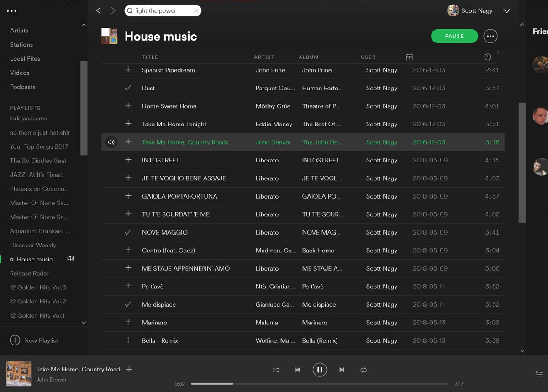Open Podcasts in the sidebar
Image resolution: width=548 pixels, height=392 pixels.
(x=23, y=87)
